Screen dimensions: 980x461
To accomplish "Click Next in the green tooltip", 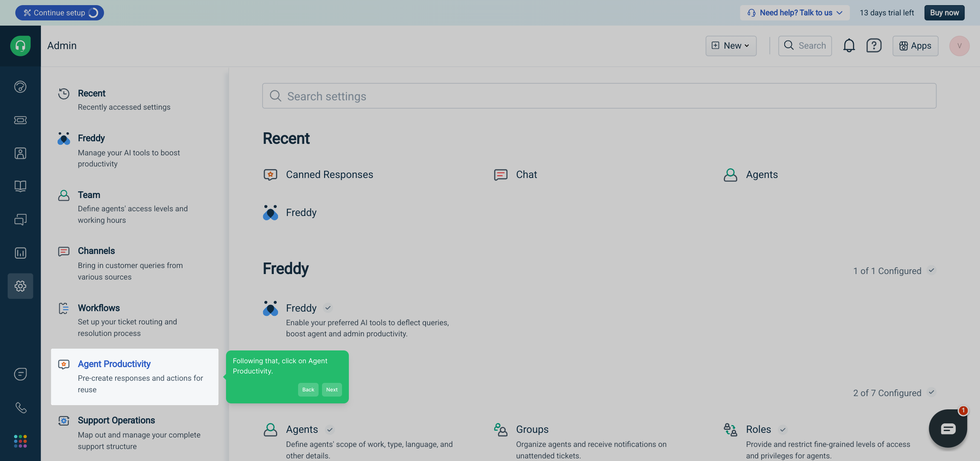I will pos(332,390).
